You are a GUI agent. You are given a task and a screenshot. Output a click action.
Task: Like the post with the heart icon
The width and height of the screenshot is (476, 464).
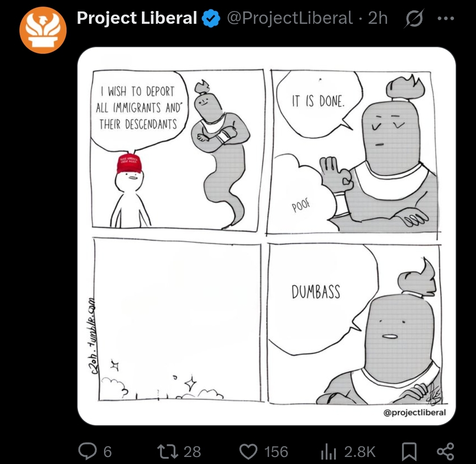click(x=248, y=451)
